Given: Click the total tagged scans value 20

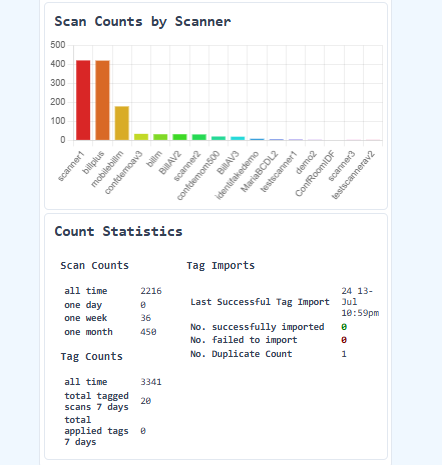Looking at the screenshot, I should tap(145, 401).
